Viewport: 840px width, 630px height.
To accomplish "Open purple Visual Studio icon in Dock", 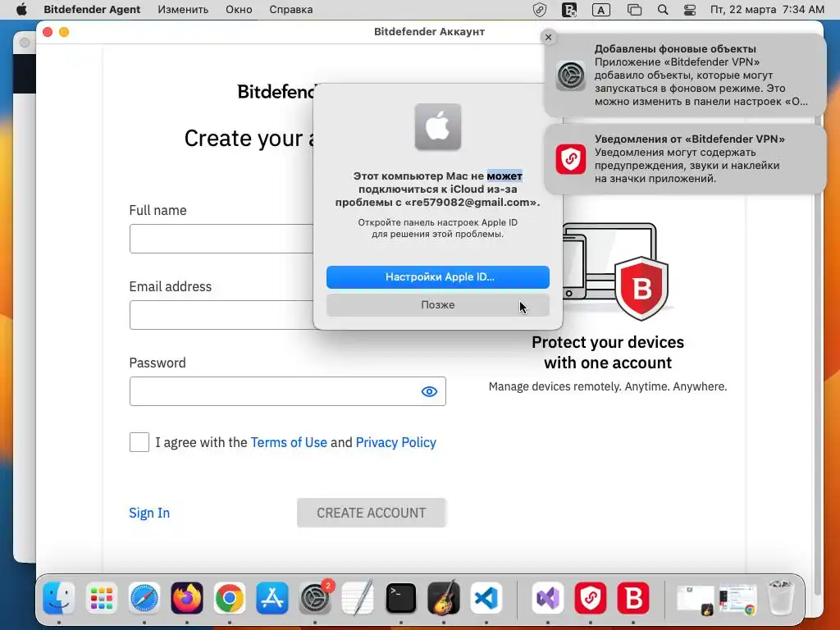I will (547, 598).
